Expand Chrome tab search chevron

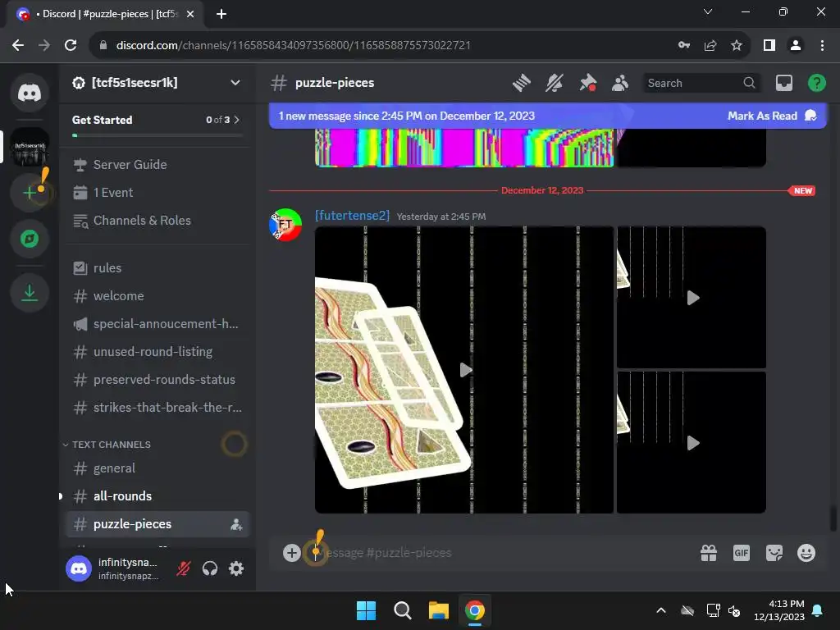[x=708, y=11]
